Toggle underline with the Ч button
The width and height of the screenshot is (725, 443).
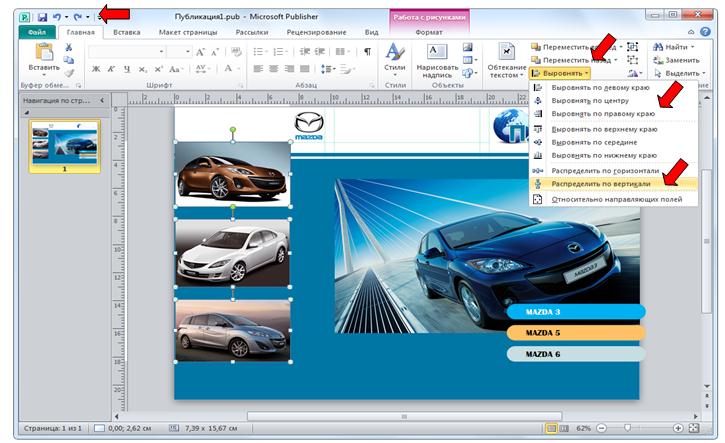tap(127, 69)
